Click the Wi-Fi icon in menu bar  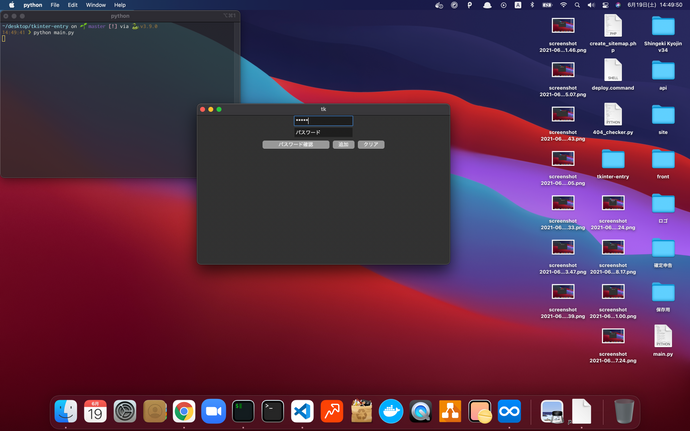point(563,5)
